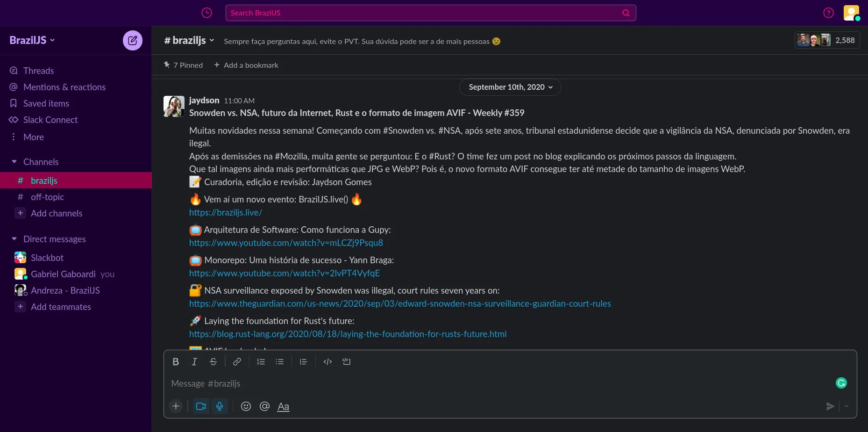Image resolution: width=868 pixels, height=432 pixels.
Task: Open the help question mark icon
Action: pos(828,13)
